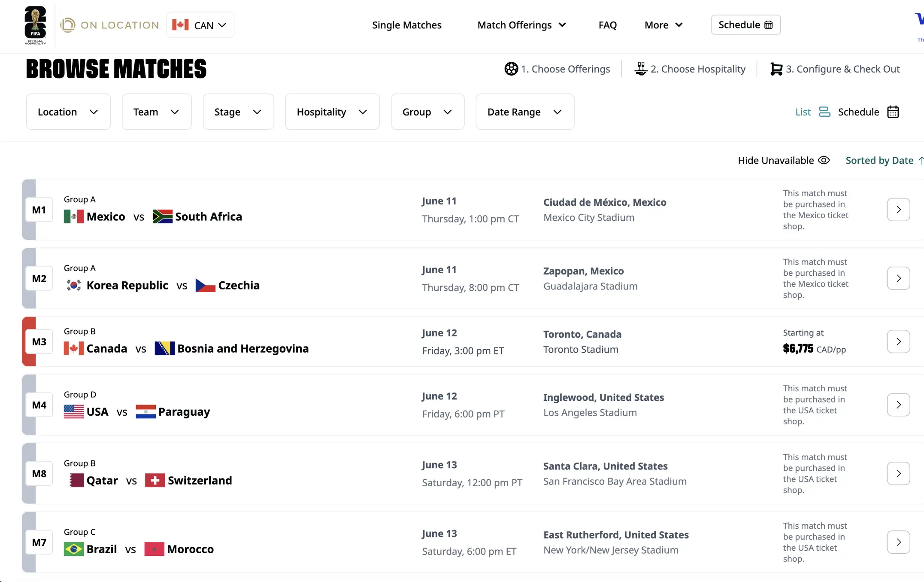Click the On Location logo
Screen dimensions: 924x582
[110, 25]
